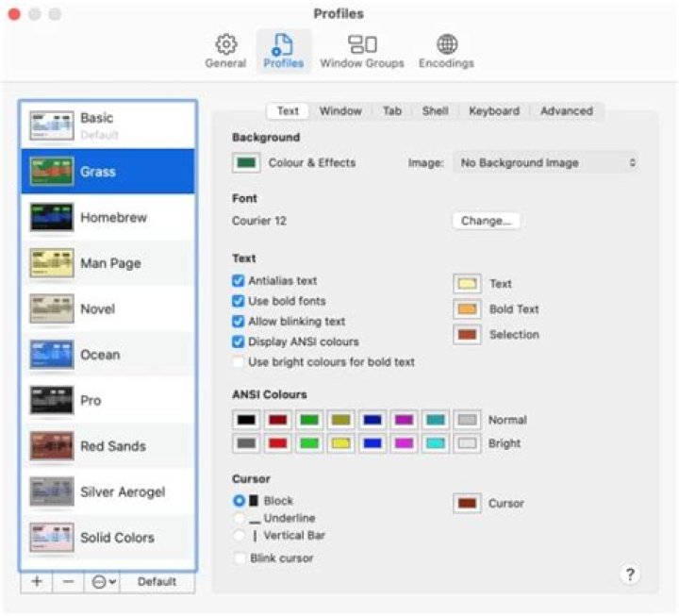This screenshot has width=679, height=616.
Task: Pick the Bright red ANSI colour
Action: coord(278,443)
